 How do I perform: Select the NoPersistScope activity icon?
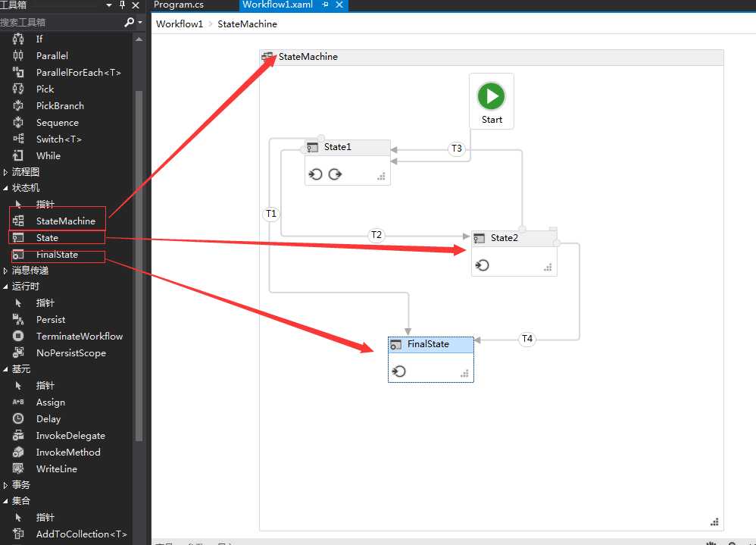coord(18,352)
